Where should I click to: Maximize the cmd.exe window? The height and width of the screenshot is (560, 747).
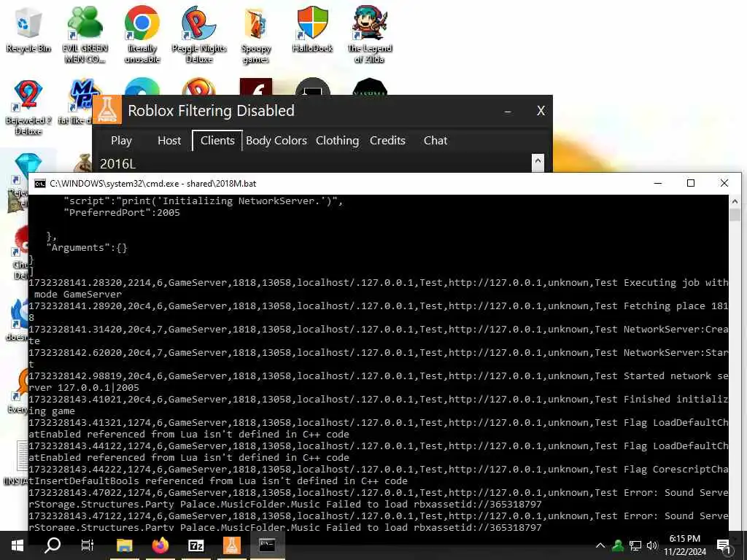click(691, 183)
